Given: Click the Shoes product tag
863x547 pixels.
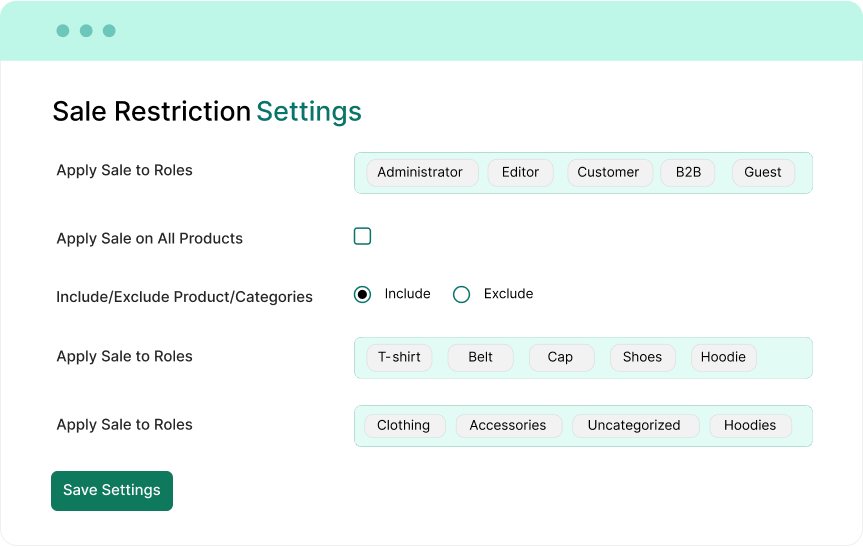Looking at the screenshot, I should (642, 357).
